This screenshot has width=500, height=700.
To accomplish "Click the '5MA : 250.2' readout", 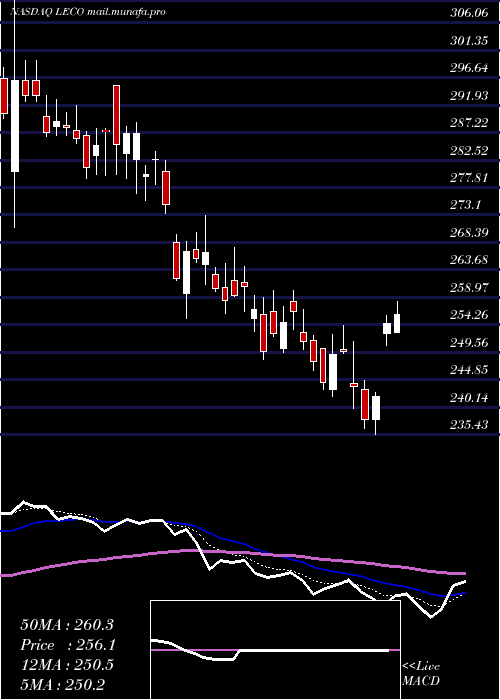I will 62,684.
